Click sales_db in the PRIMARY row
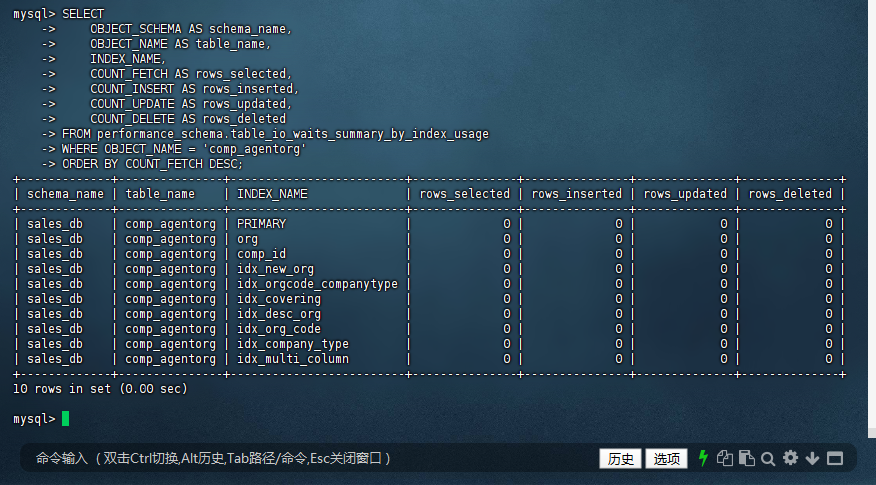The image size is (876, 485). [55, 224]
